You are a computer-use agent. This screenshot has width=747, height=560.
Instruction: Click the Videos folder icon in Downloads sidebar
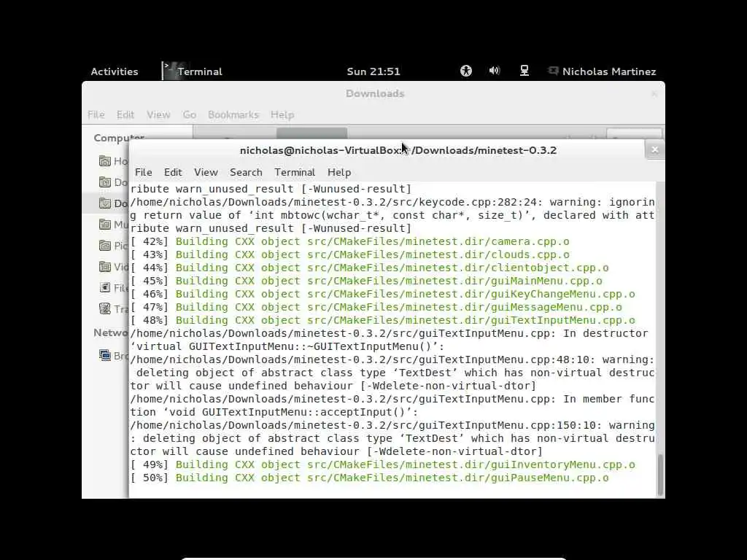click(105, 267)
